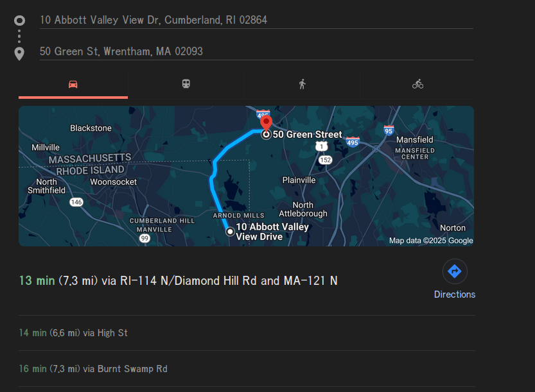Click the origin marker circle on the map

click(x=230, y=232)
